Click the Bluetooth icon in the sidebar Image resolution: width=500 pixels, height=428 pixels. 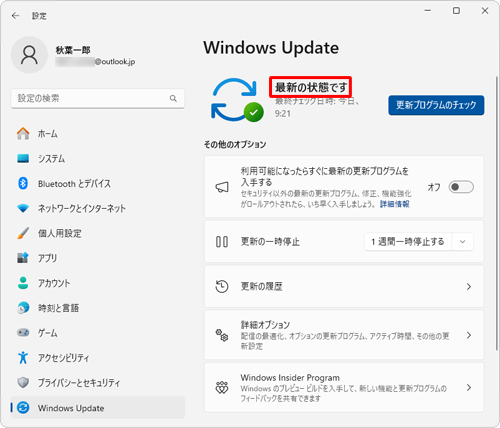click(x=23, y=183)
